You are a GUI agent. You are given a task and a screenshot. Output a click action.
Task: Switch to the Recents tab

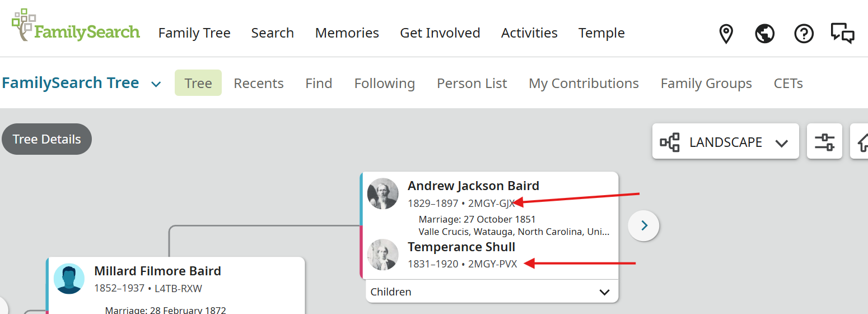coord(259,84)
